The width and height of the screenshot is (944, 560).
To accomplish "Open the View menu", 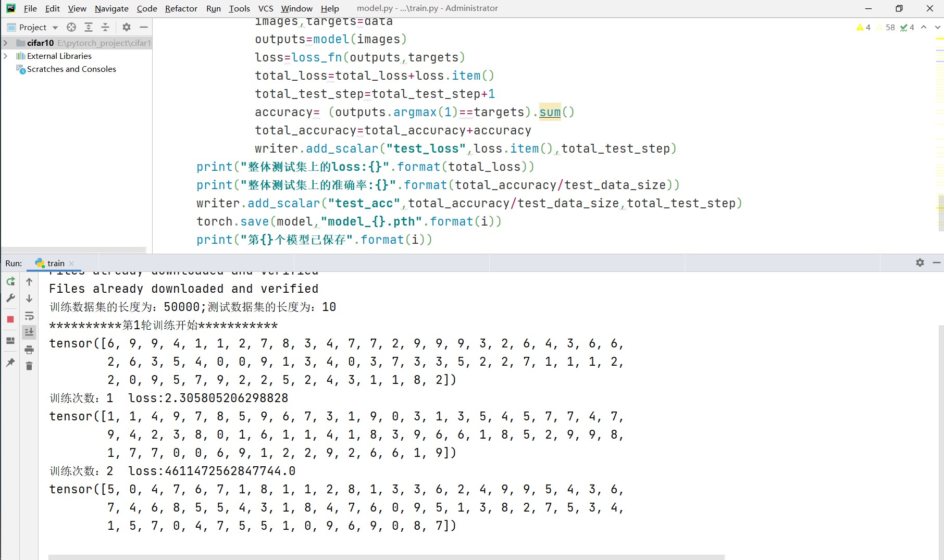I will point(77,8).
